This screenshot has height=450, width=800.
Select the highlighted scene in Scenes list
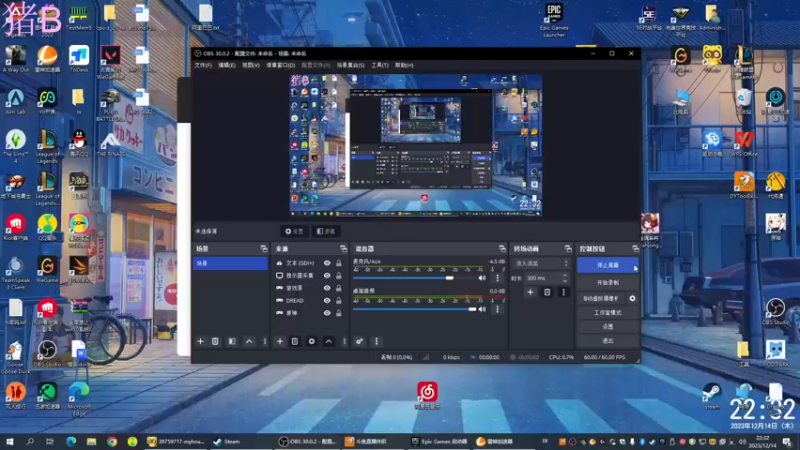point(230,263)
